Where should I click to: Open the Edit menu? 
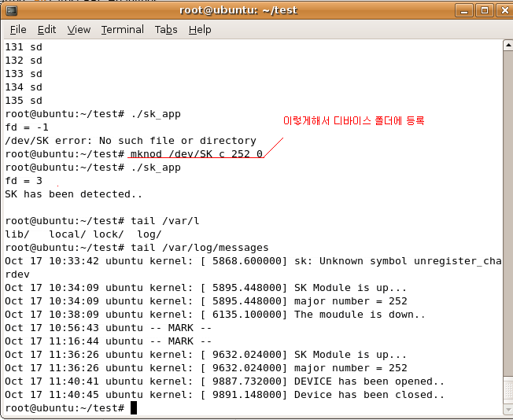[x=46, y=30]
